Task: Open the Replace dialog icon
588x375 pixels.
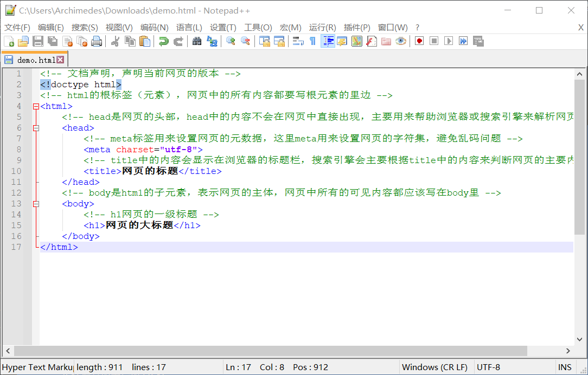Action: tap(212, 41)
